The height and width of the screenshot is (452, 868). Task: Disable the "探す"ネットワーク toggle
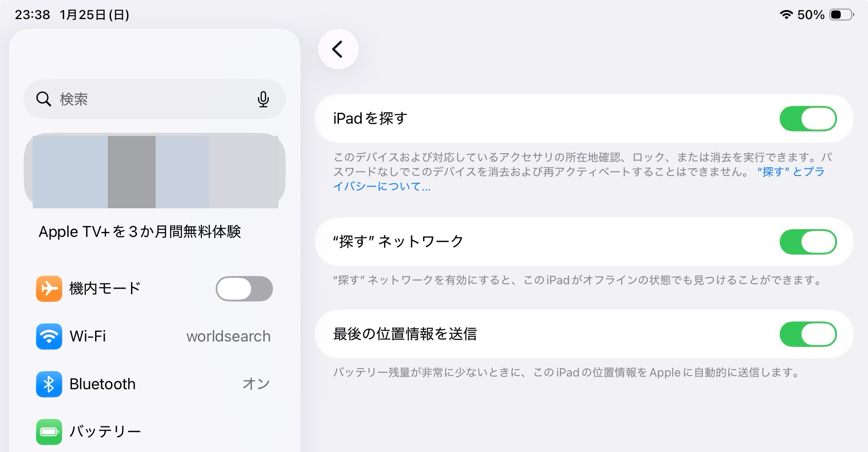(x=808, y=241)
